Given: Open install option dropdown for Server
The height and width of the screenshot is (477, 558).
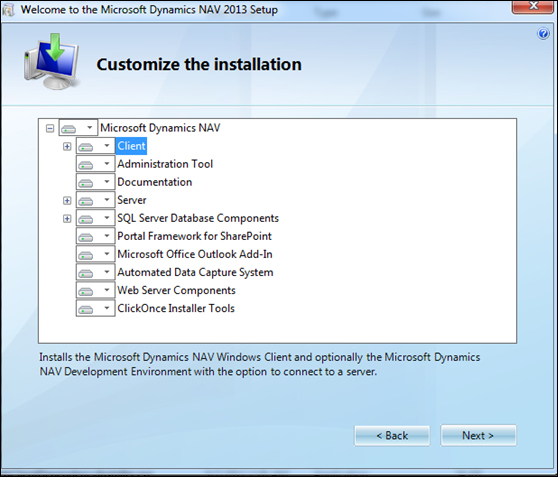Looking at the screenshot, I should pyautogui.click(x=95, y=200).
